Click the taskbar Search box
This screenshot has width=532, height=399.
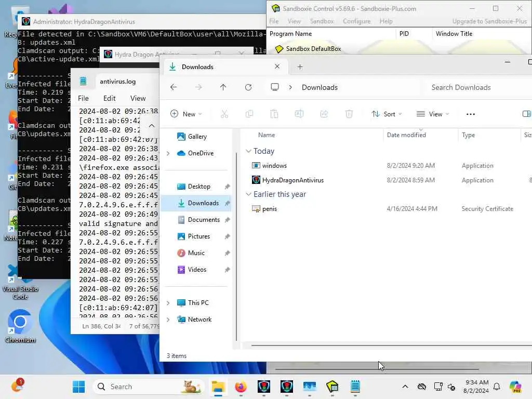pos(149,387)
